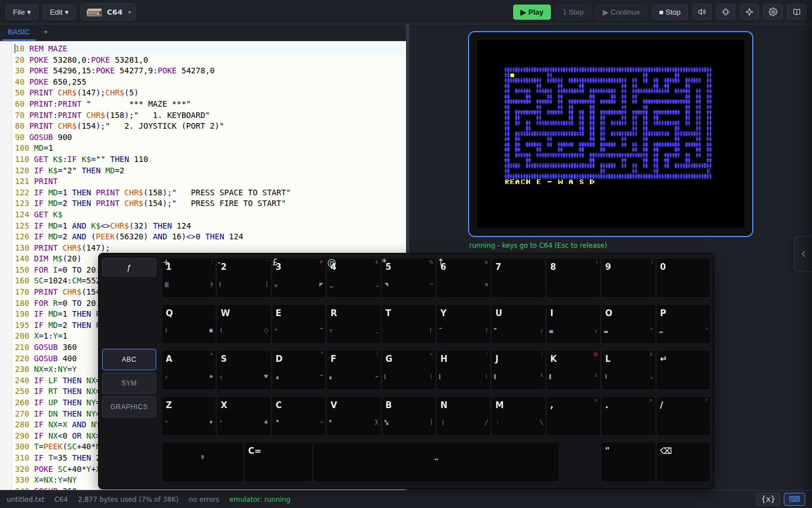Image resolution: width=812 pixels, height=508 pixels.
Task: Click the chip icon in the top toolbar
Action: 726,12
